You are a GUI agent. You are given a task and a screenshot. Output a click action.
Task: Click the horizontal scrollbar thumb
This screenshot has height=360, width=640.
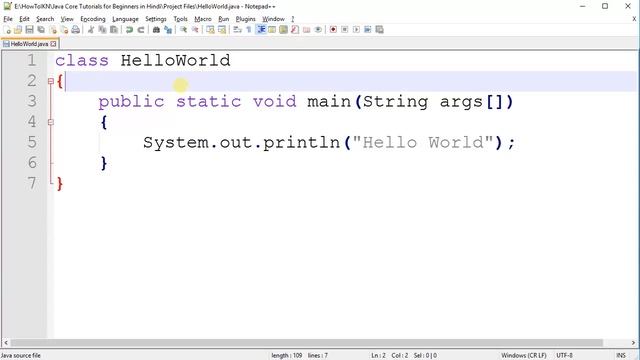point(307,343)
